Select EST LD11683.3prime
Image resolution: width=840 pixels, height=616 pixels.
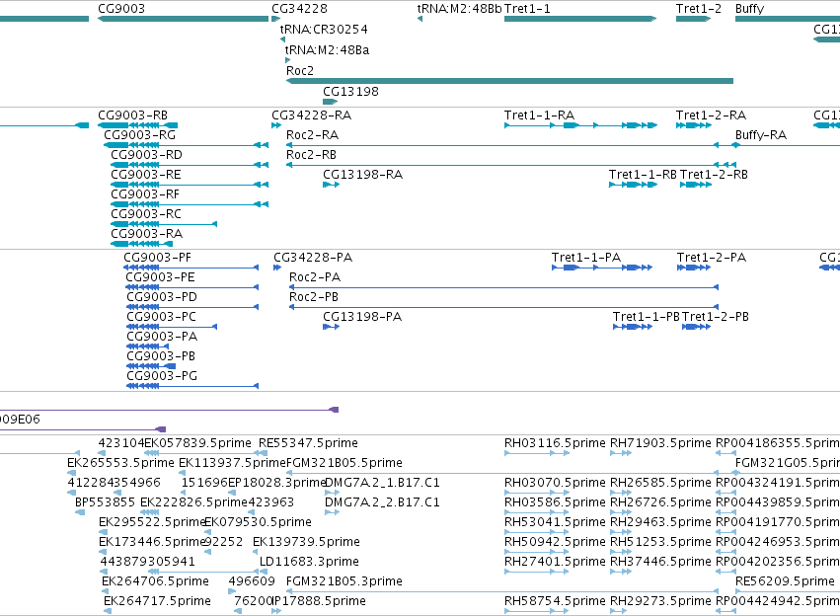pos(309,563)
